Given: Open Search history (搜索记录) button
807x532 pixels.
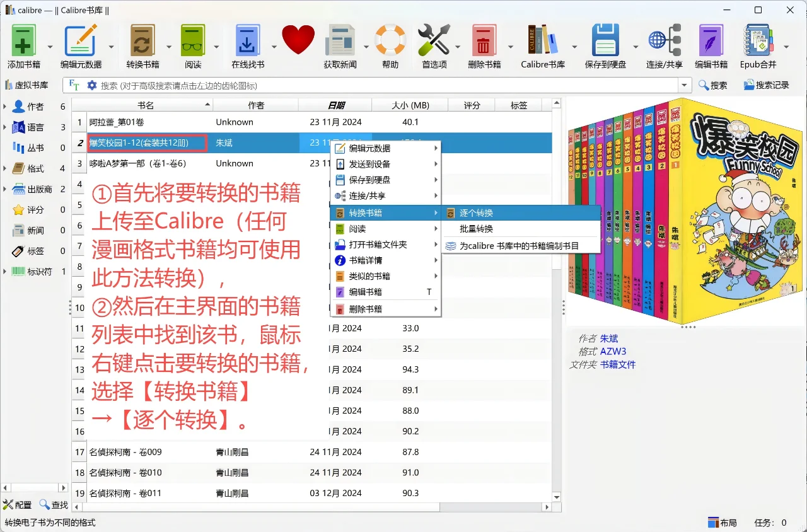Looking at the screenshot, I should click(766, 85).
